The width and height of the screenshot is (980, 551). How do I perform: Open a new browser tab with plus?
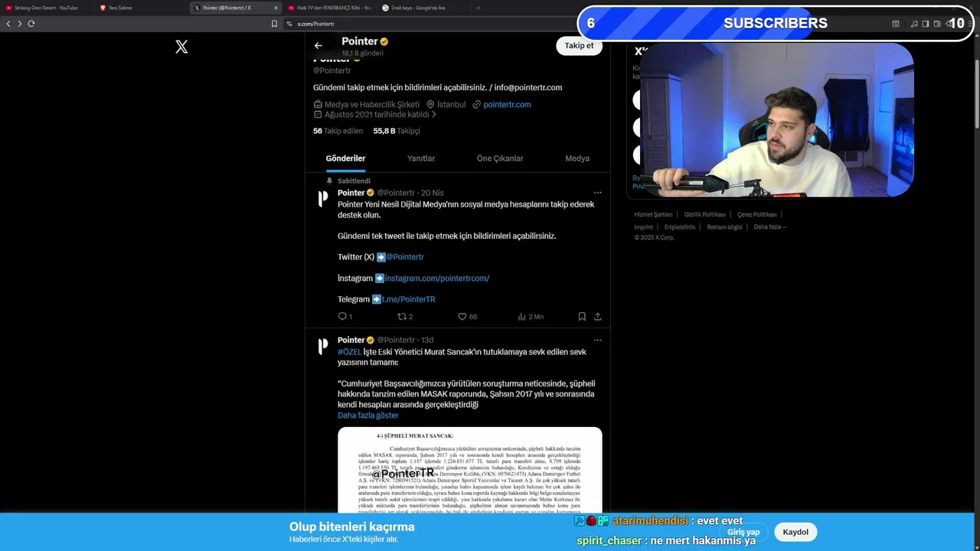click(x=478, y=8)
